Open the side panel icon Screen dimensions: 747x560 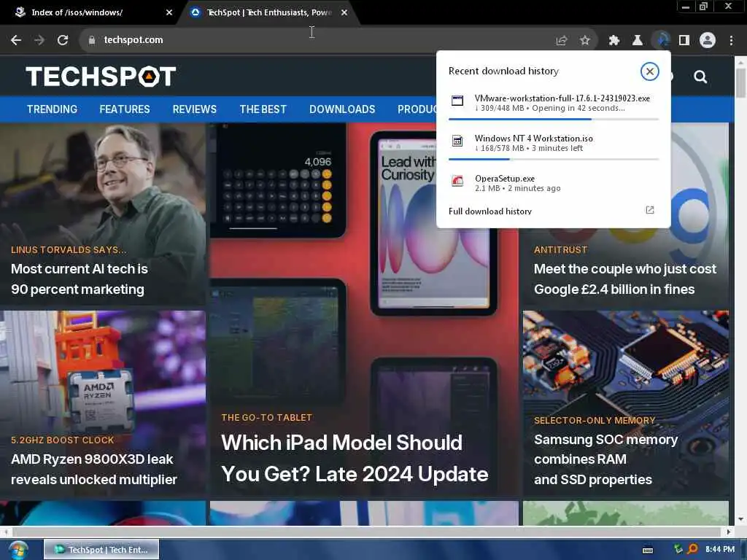[684, 41]
